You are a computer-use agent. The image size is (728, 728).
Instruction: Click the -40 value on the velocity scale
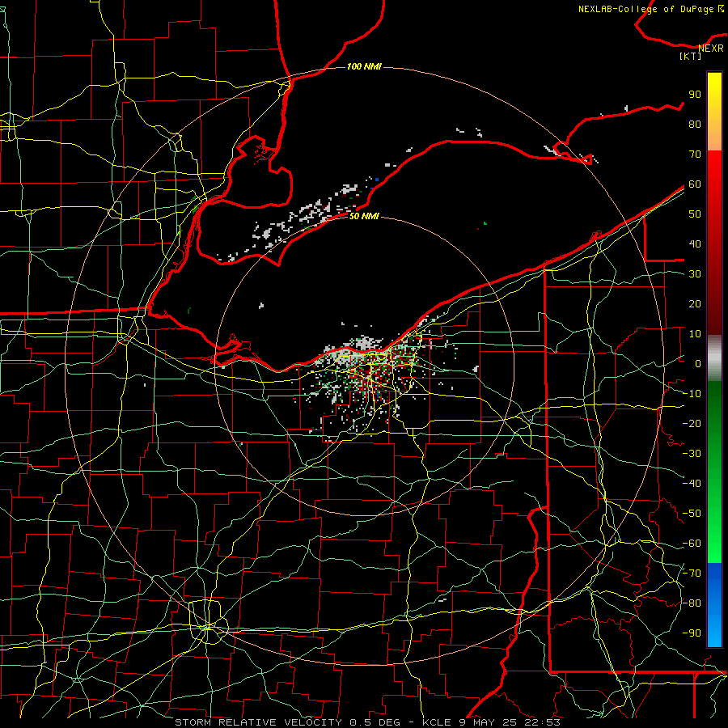(692, 484)
